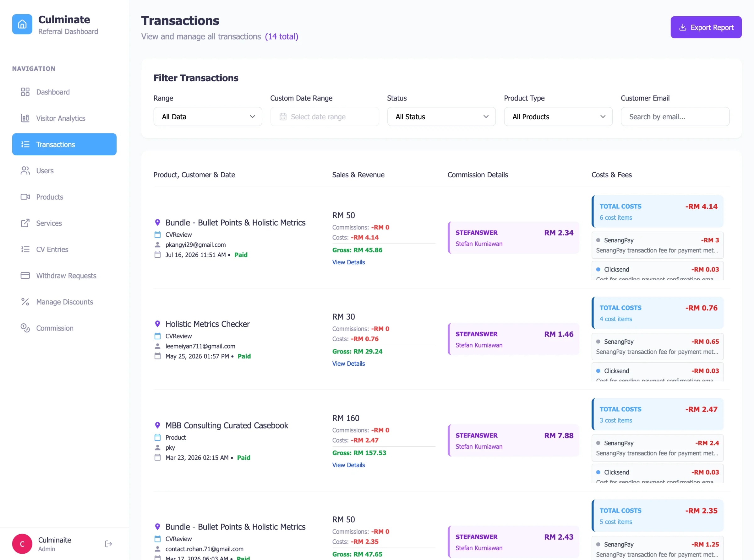
Task: Click pin icon beside Holistic Metrics Checker
Action: click(x=157, y=324)
